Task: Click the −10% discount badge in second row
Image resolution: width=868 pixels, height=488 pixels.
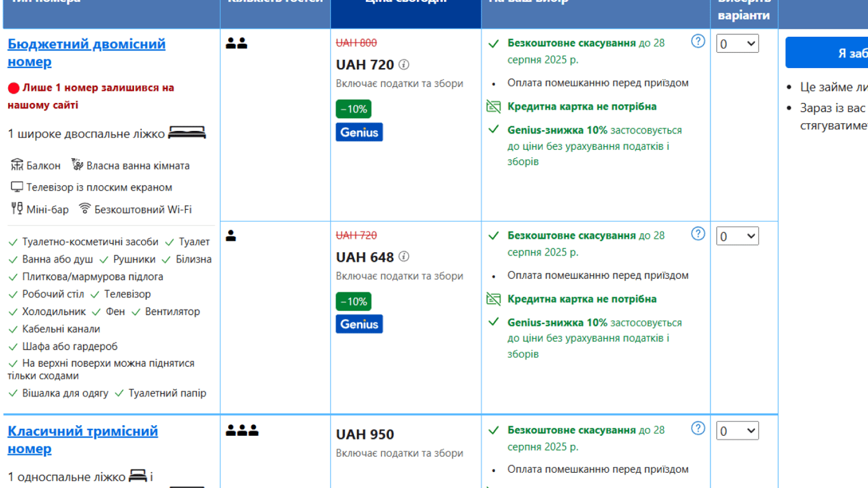Action: tap(353, 301)
